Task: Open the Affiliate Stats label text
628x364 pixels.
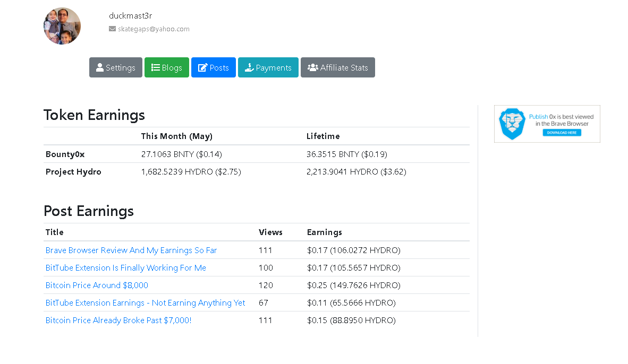Action: (344, 67)
